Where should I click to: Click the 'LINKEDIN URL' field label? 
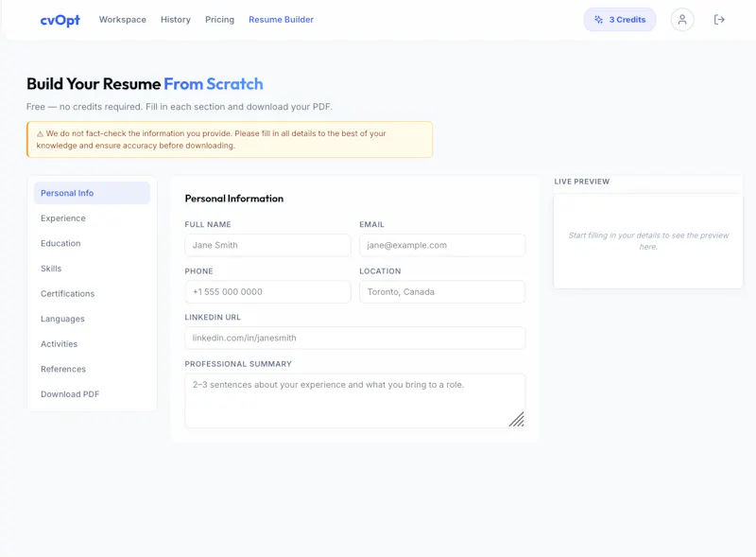coord(213,317)
